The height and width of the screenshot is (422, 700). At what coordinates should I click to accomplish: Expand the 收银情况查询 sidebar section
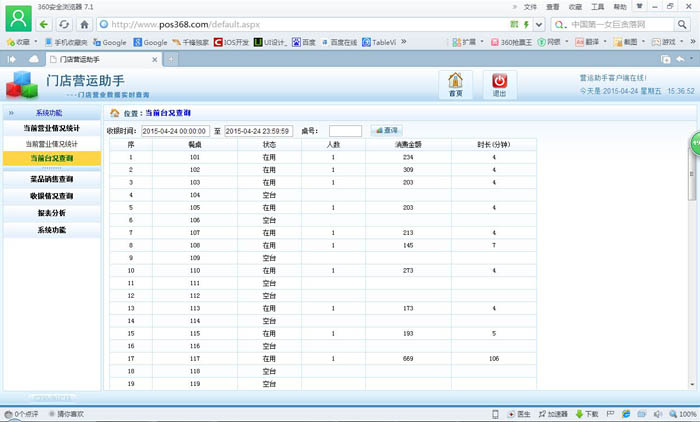pyautogui.click(x=51, y=197)
